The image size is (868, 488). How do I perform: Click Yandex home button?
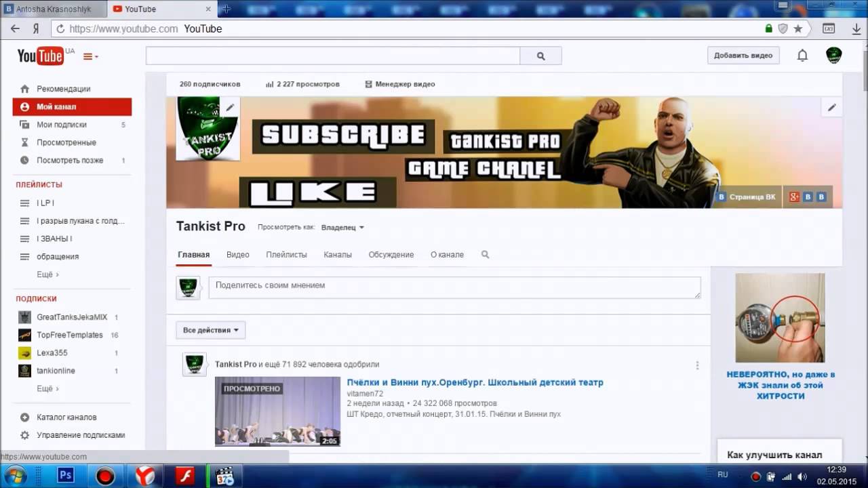[x=36, y=29]
